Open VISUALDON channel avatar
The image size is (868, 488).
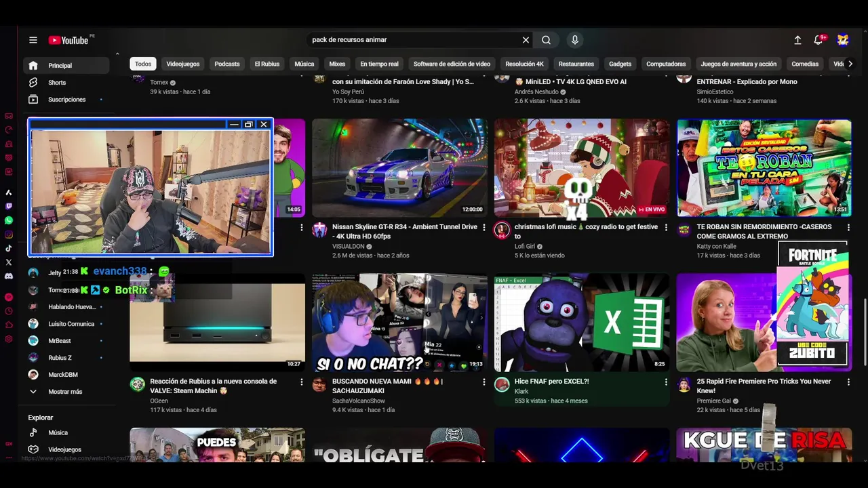click(x=319, y=230)
